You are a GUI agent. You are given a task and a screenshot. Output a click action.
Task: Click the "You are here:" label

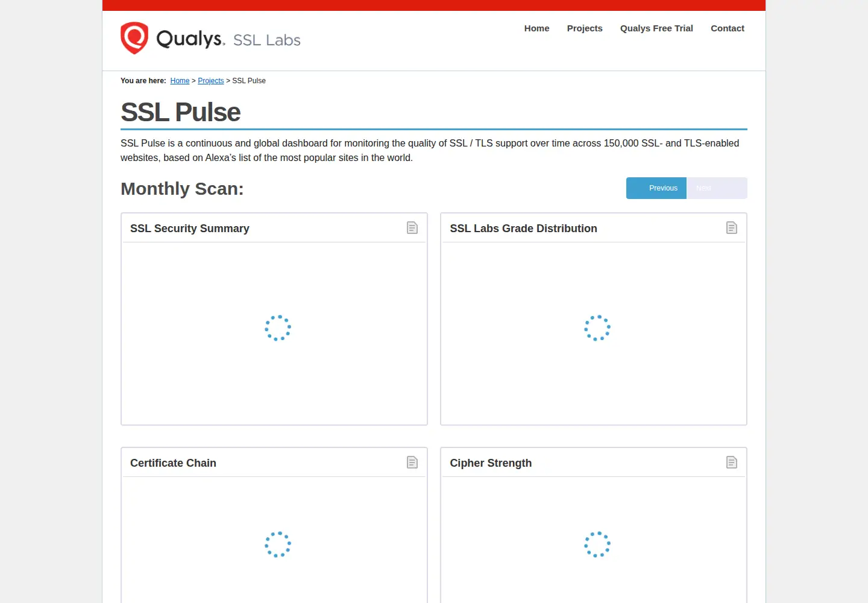point(143,81)
